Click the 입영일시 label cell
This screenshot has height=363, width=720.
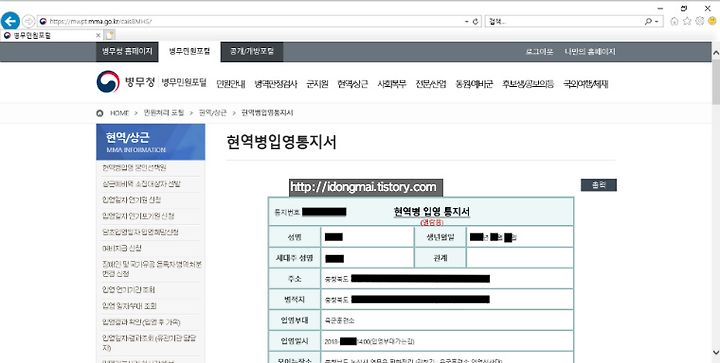tap(295, 341)
